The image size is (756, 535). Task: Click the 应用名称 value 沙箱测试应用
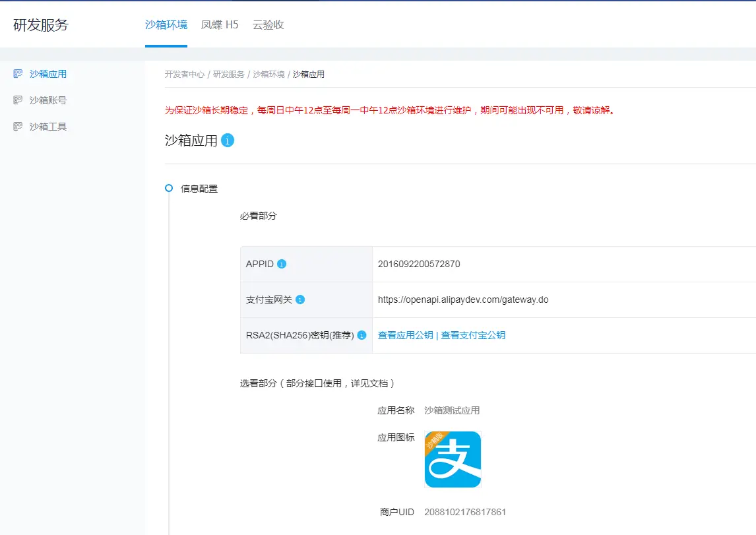(x=452, y=410)
